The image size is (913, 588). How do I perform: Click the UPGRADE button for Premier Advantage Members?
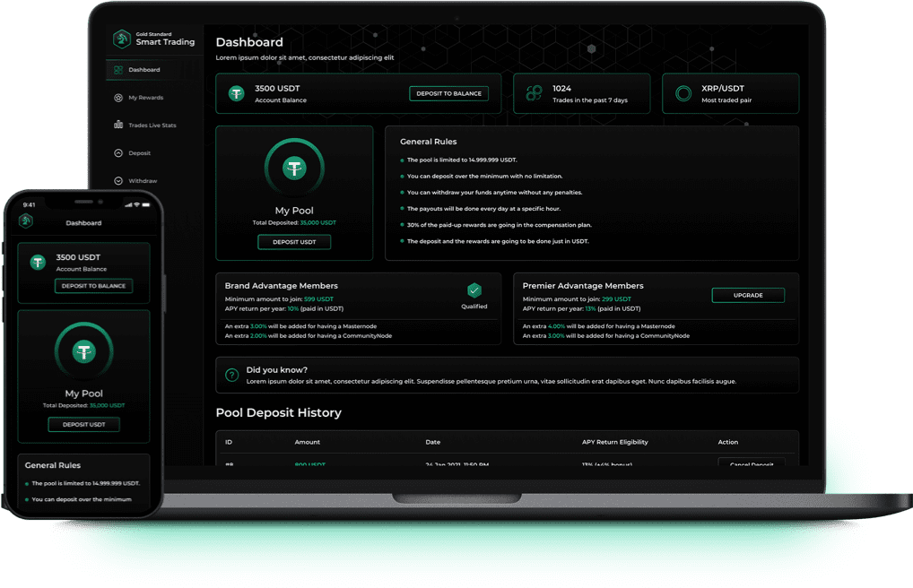748,295
